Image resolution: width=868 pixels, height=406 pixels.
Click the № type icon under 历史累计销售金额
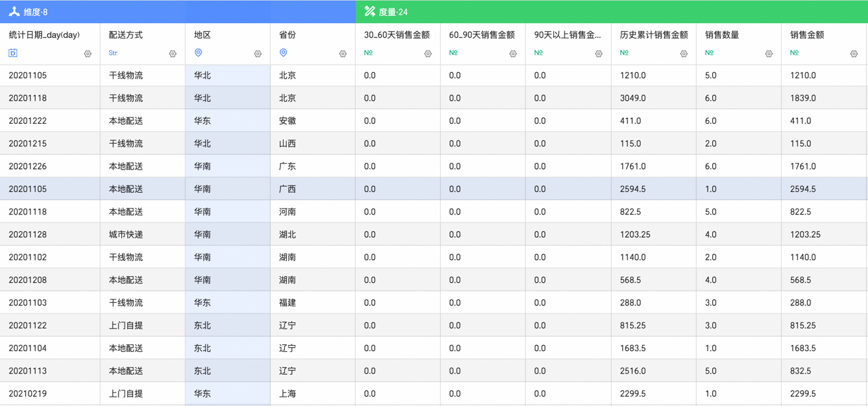point(624,53)
